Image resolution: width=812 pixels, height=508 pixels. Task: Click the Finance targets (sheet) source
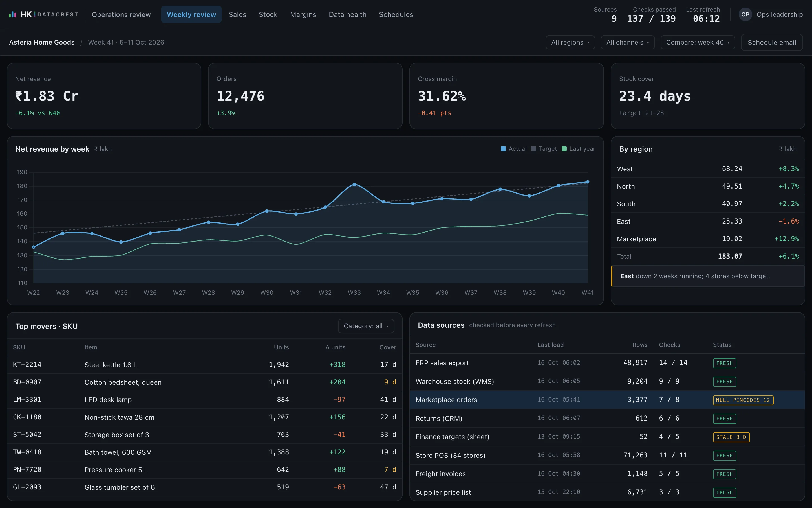tap(452, 437)
